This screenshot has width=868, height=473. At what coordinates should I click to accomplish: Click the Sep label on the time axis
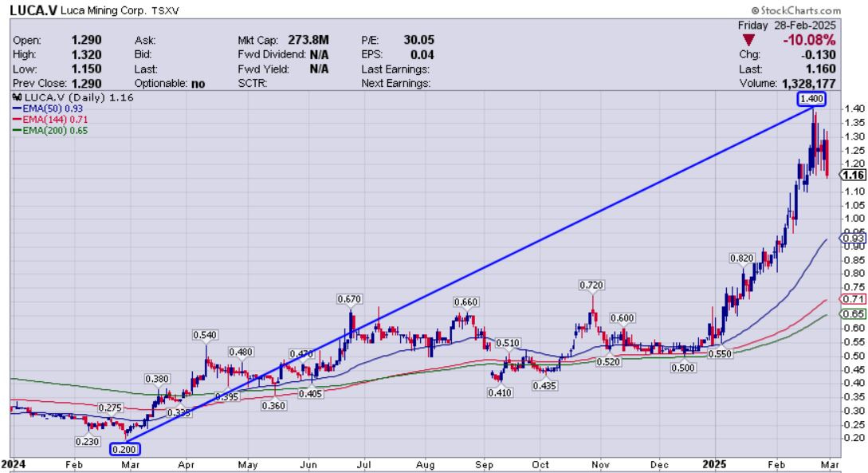(x=485, y=465)
